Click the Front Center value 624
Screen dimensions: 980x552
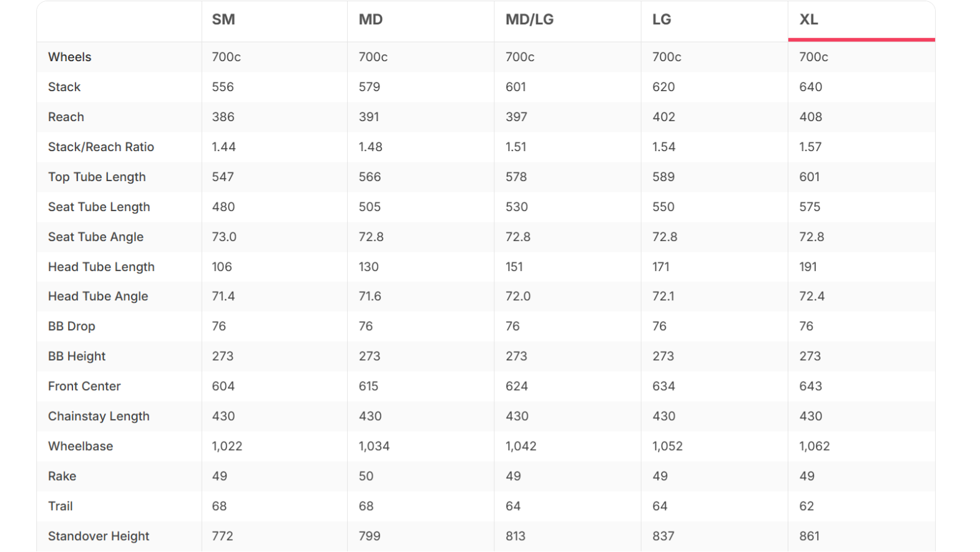tap(517, 386)
